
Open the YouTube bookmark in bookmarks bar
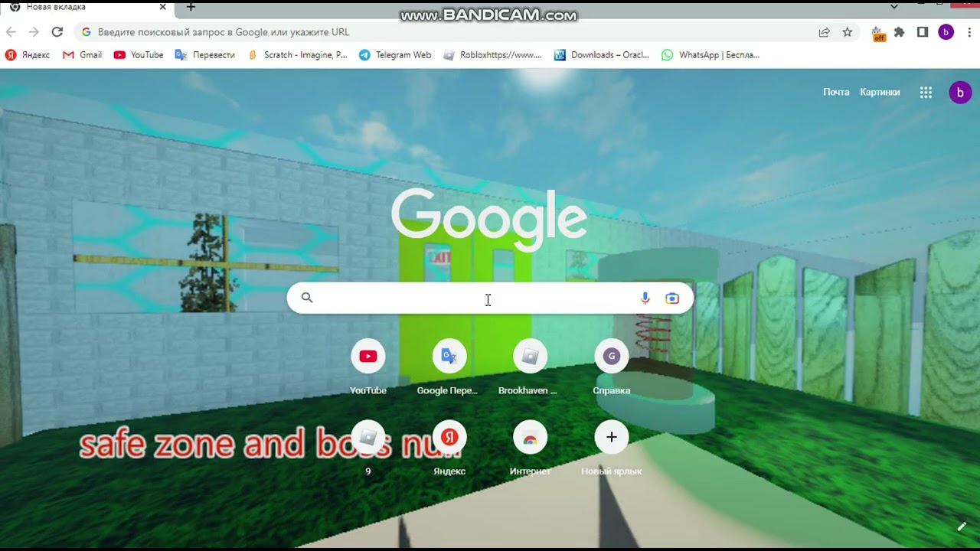[x=139, y=55]
